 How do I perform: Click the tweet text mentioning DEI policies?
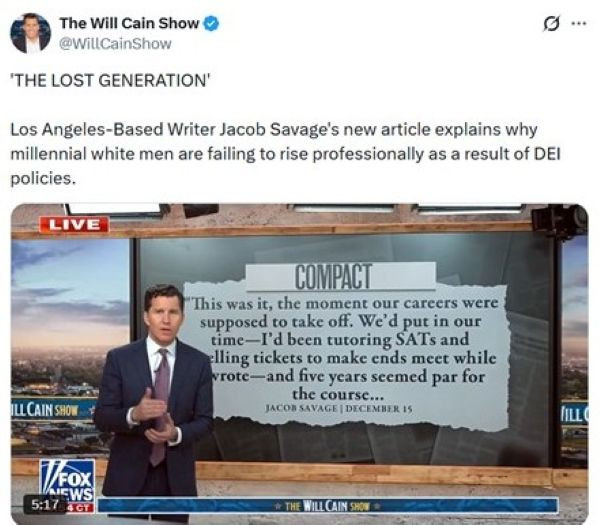click(285, 154)
